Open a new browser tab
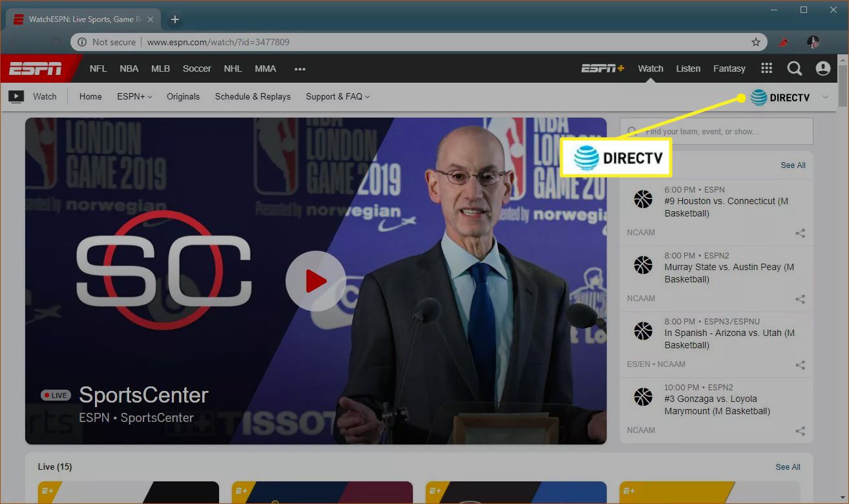Screen dimensions: 849x504 tap(174, 19)
